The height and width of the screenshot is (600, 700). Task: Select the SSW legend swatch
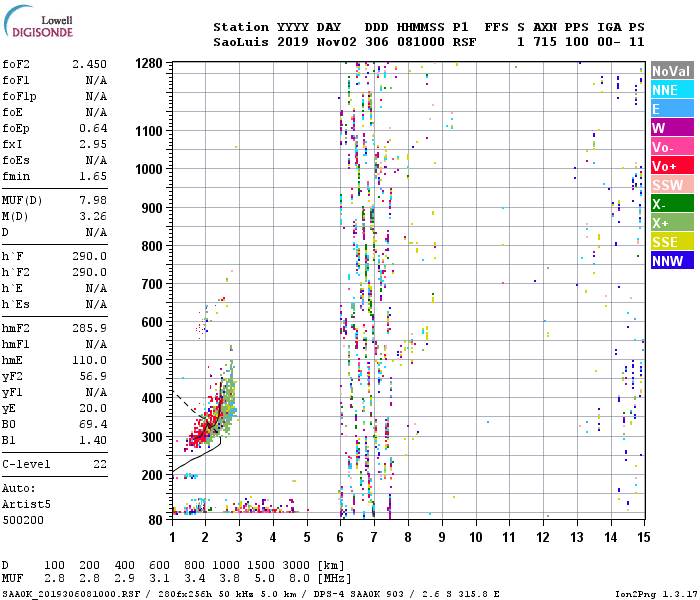(672, 185)
